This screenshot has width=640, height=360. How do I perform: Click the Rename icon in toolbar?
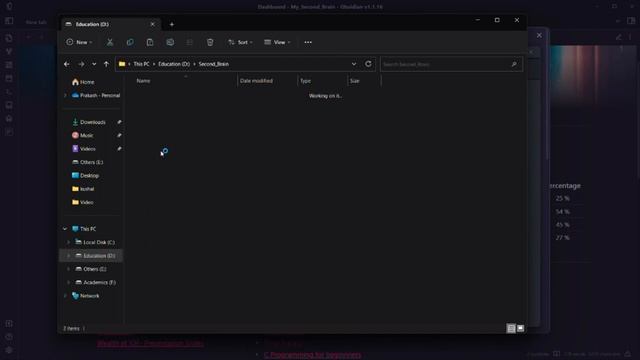coord(170,42)
